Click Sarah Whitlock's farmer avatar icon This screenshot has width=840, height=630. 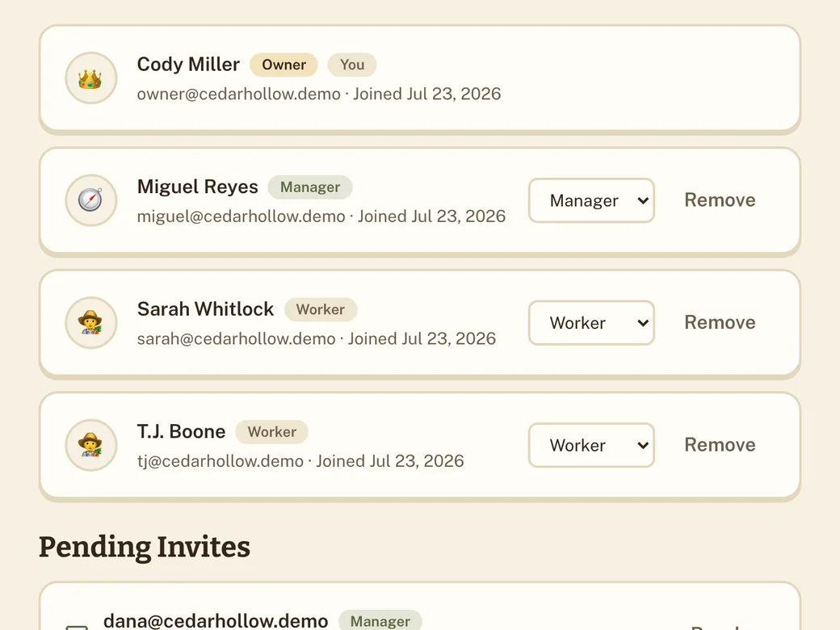[x=90, y=322]
